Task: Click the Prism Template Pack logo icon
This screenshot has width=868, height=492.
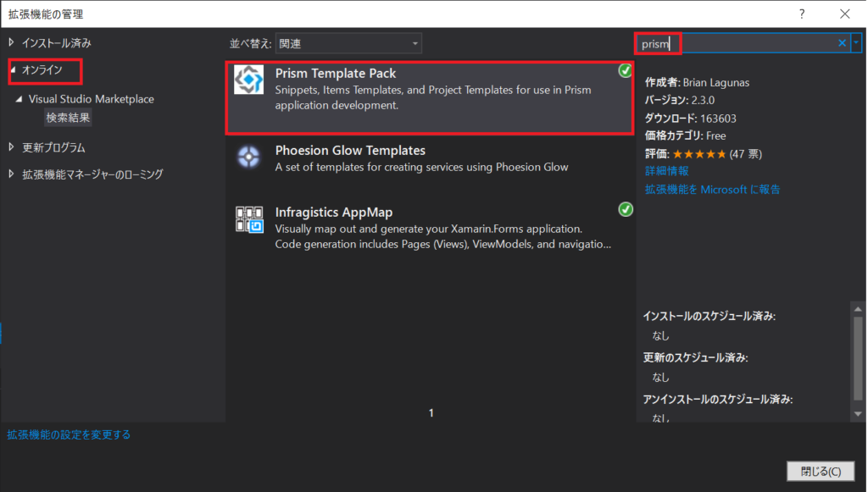Action: [248, 80]
